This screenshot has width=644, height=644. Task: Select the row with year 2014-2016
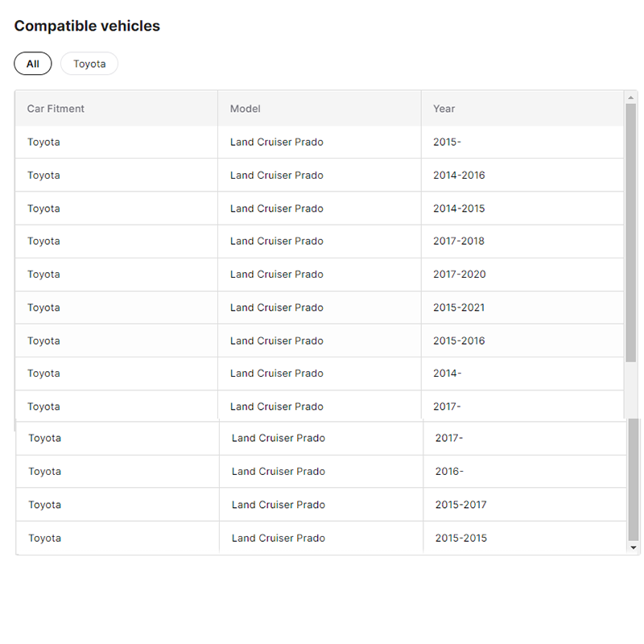[319, 175]
